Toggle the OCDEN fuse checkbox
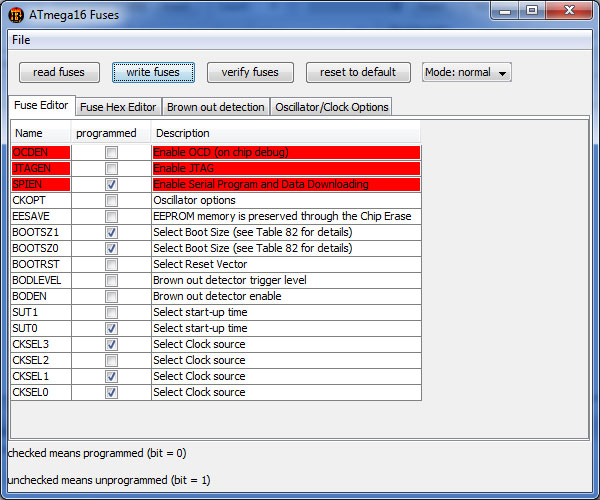The width and height of the screenshot is (600, 500). point(111,153)
